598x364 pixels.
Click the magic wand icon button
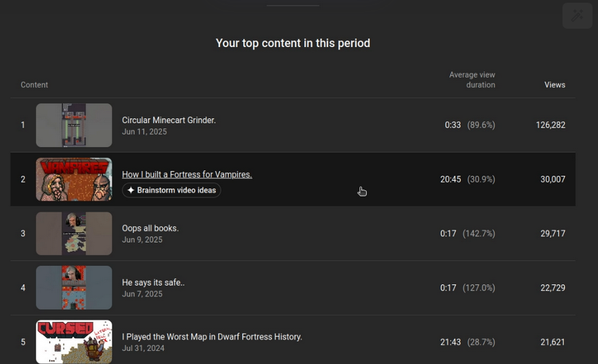pos(577,16)
